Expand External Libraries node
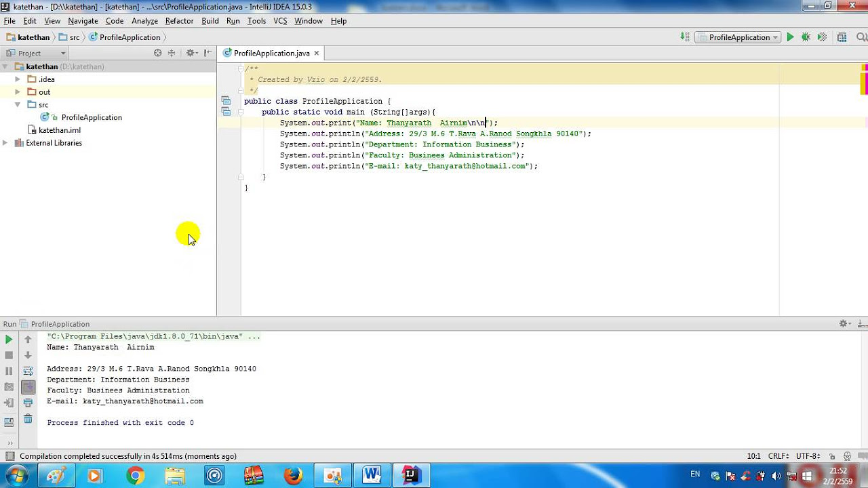Image resolution: width=868 pixels, height=488 pixels. (5, 143)
